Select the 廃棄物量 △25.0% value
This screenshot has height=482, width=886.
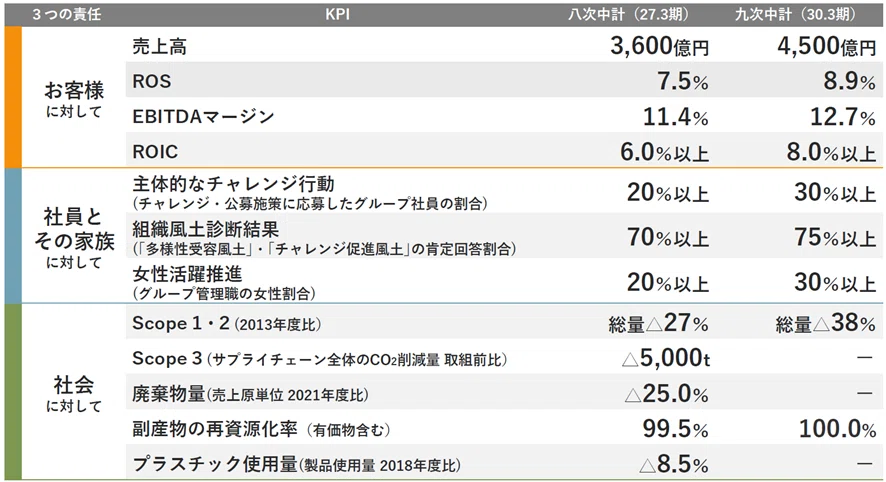point(667,394)
